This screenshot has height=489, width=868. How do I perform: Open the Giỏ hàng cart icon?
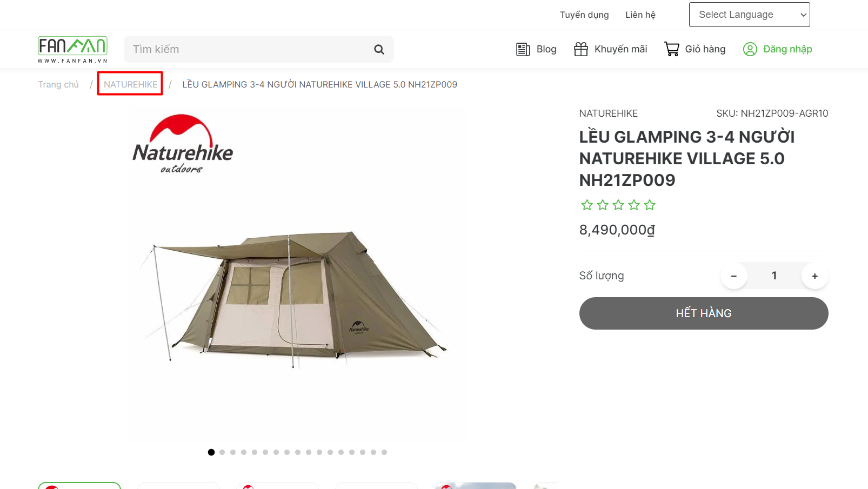click(672, 49)
